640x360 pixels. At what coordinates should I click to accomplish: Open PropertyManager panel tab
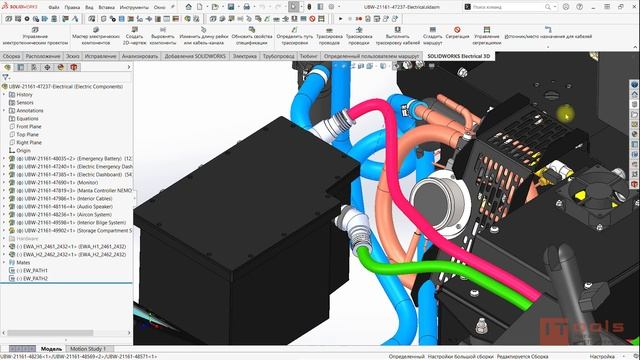pos(21,67)
